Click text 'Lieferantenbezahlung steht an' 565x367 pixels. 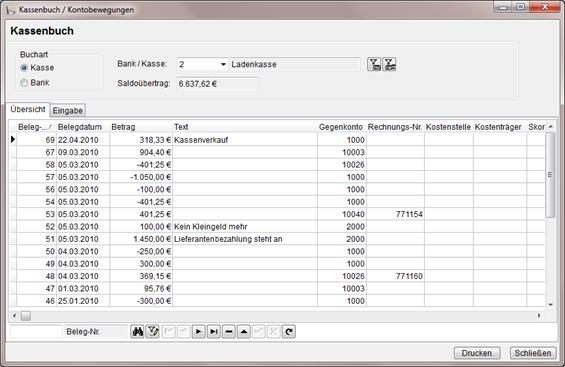click(x=228, y=239)
